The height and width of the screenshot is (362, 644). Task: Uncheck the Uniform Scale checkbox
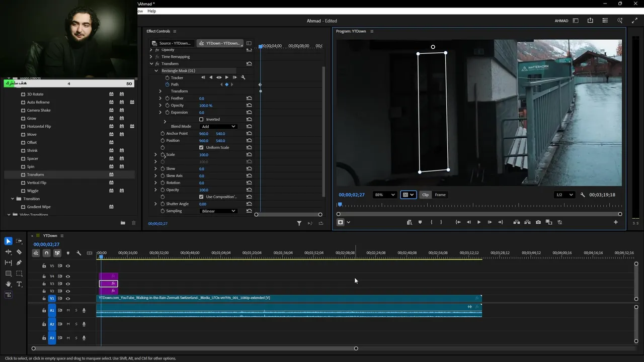point(201,148)
